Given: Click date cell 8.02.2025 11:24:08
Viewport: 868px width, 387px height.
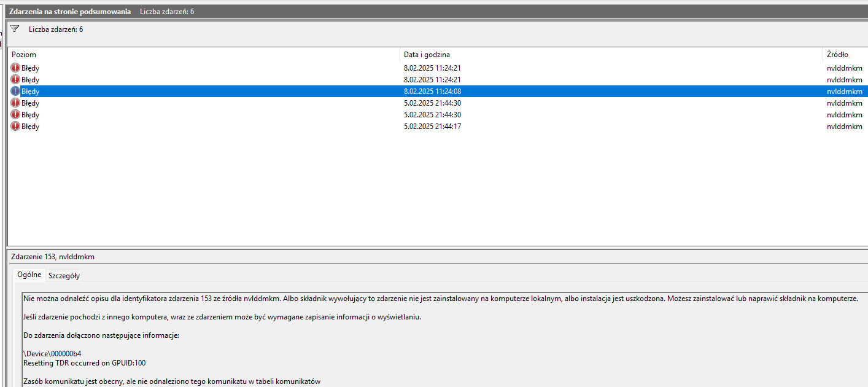Looking at the screenshot, I should coord(432,92).
